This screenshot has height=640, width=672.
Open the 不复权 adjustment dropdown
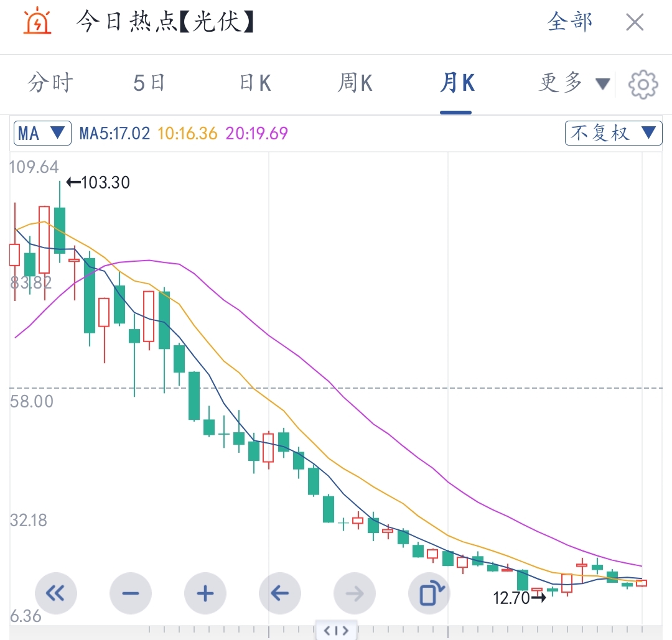(614, 133)
